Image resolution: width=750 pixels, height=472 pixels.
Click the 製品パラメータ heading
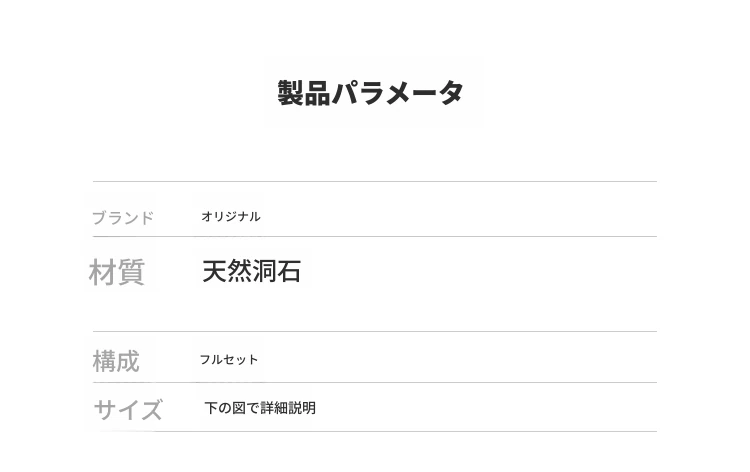coord(371,93)
